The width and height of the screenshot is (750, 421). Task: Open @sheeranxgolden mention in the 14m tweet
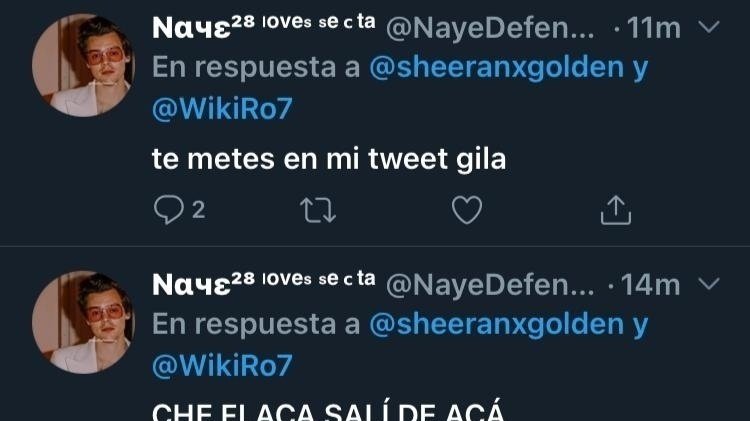pyautogui.click(x=496, y=325)
